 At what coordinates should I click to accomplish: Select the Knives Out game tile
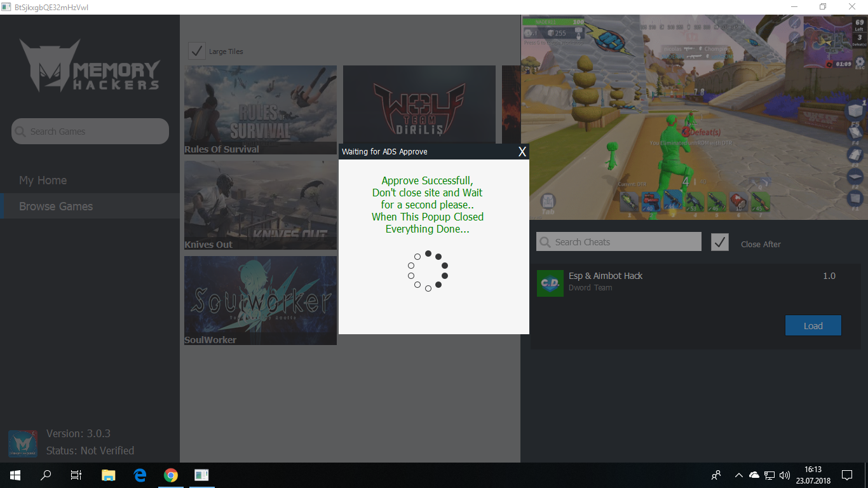pyautogui.click(x=261, y=205)
